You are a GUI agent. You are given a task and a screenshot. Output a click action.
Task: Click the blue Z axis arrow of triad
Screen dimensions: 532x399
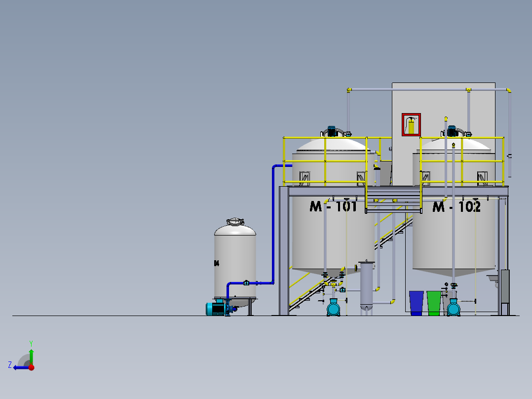click(20, 367)
